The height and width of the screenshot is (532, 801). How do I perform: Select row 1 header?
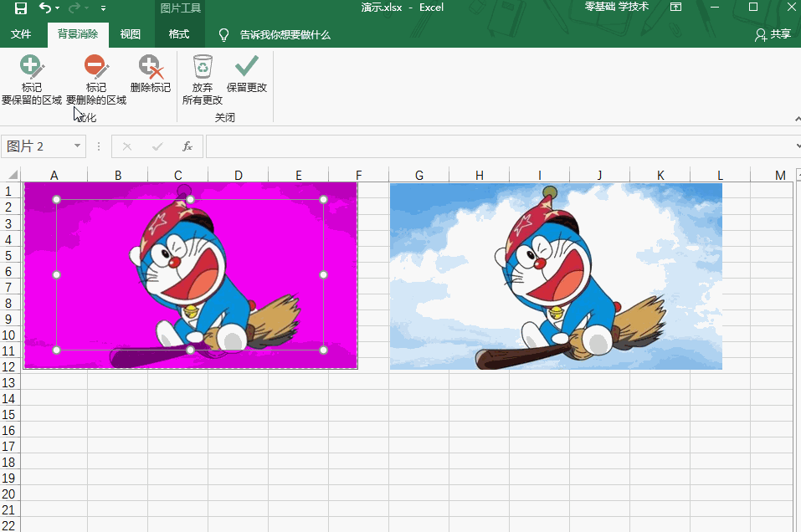tap(8, 192)
